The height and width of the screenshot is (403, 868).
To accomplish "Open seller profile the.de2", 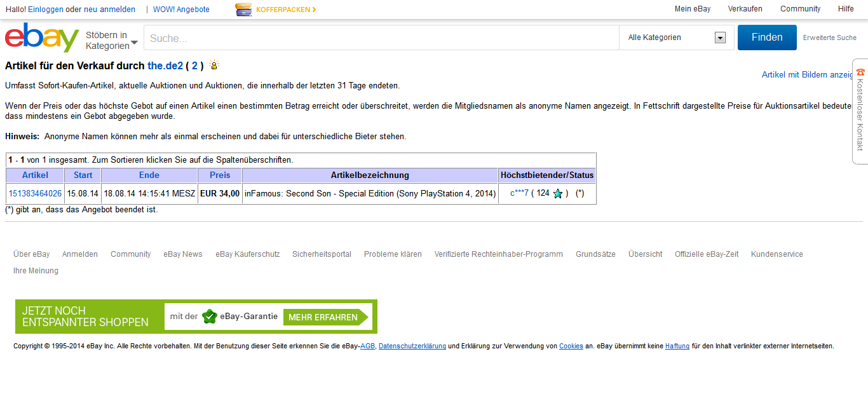I will coord(165,65).
